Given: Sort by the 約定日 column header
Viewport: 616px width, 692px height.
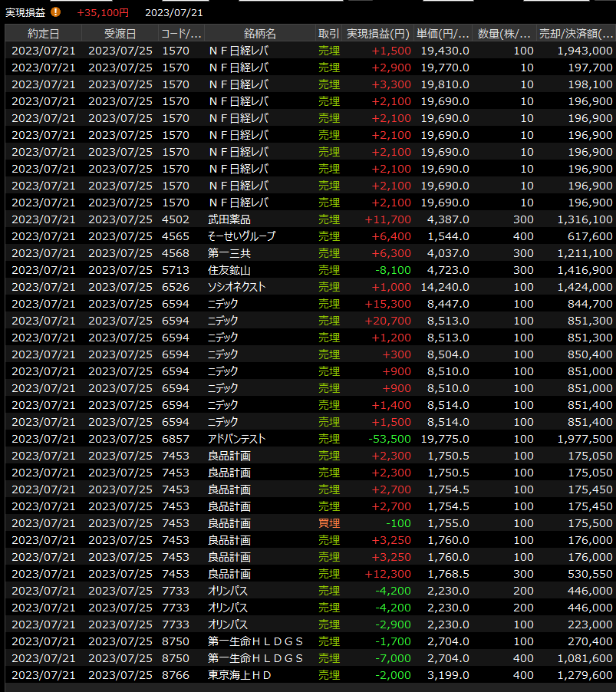Looking at the screenshot, I should (43, 34).
